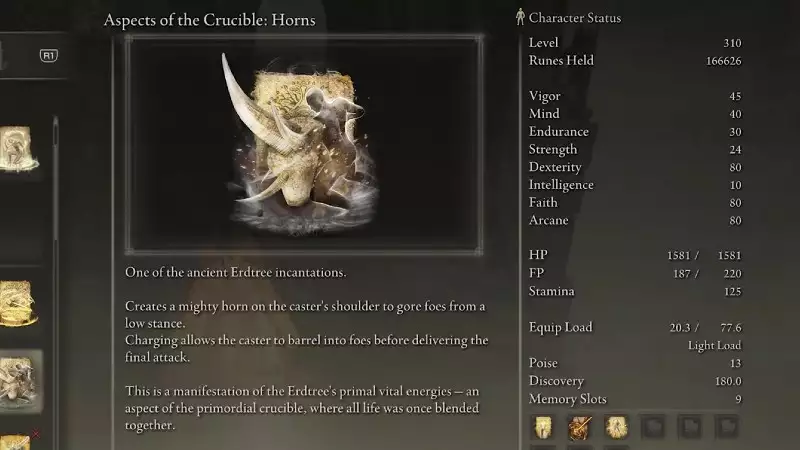The width and height of the screenshot is (800, 450).
Task: Click the R1 tab switch prompt
Action: pos(48,56)
